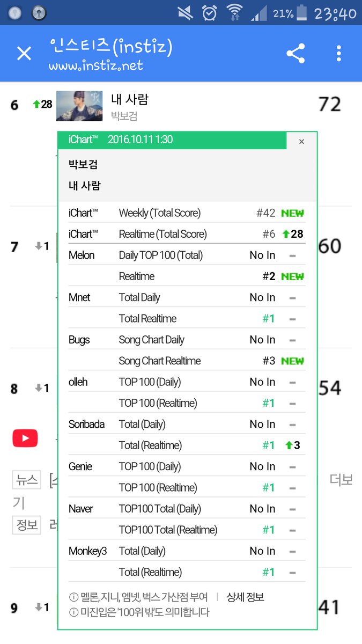Select the 정보 tag label

click(x=27, y=524)
